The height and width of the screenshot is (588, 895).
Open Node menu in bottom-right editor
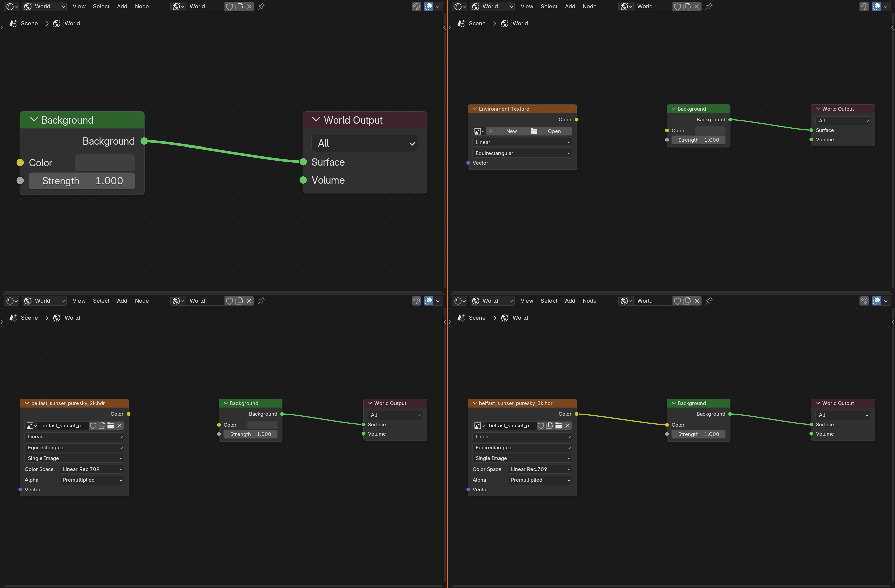coord(589,301)
